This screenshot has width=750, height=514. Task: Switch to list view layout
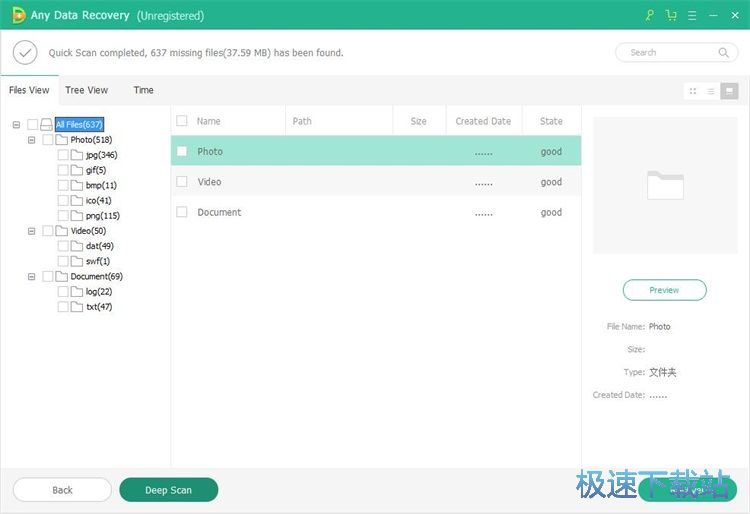click(x=711, y=91)
